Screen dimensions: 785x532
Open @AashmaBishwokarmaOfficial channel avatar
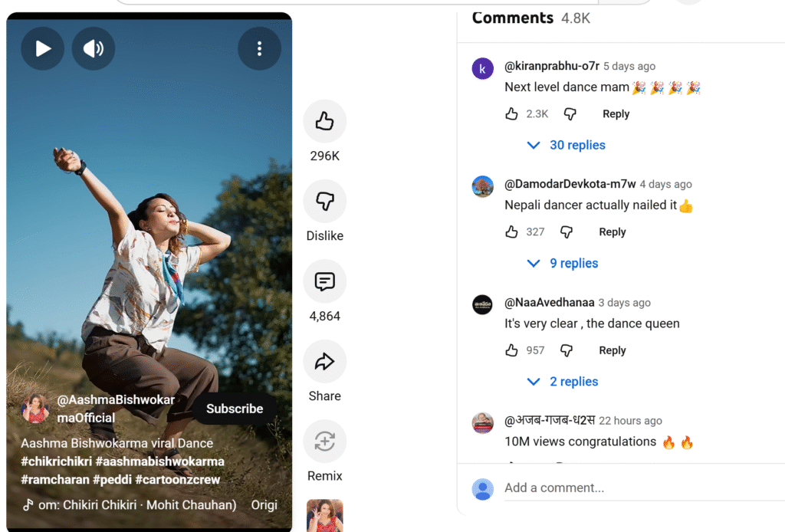click(35, 409)
